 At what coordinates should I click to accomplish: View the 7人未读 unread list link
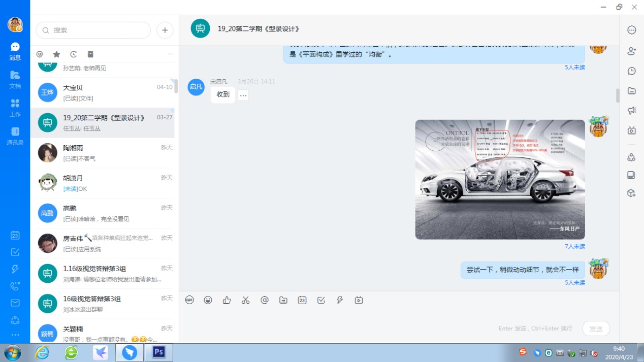pos(574,246)
